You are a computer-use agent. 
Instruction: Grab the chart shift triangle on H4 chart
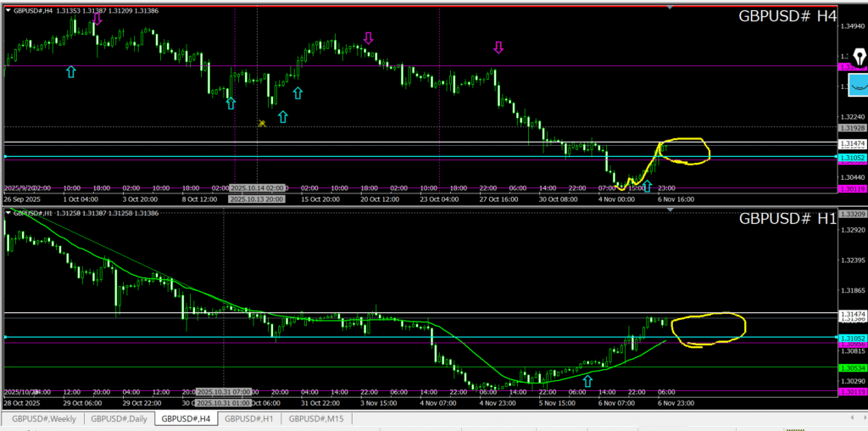pyautogui.click(x=670, y=7)
